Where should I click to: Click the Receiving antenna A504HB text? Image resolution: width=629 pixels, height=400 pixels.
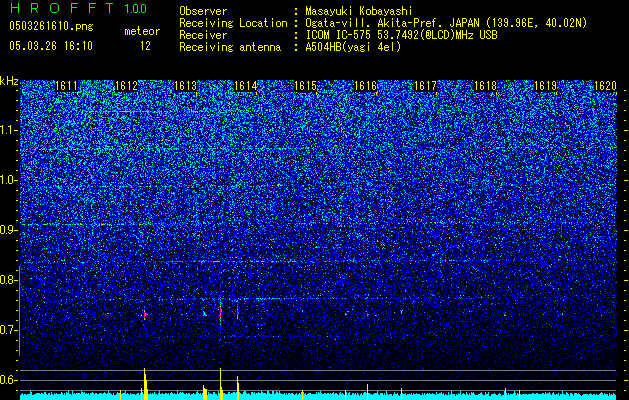(353, 47)
